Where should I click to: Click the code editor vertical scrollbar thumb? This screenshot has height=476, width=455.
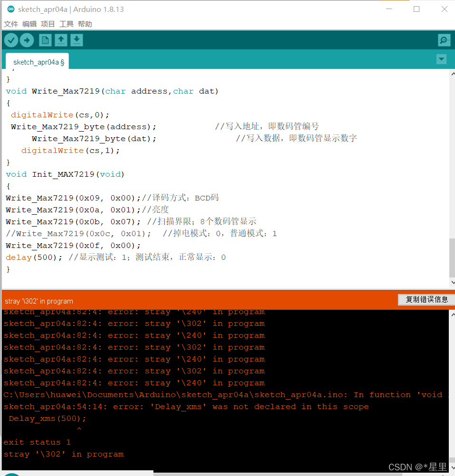pos(452,258)
